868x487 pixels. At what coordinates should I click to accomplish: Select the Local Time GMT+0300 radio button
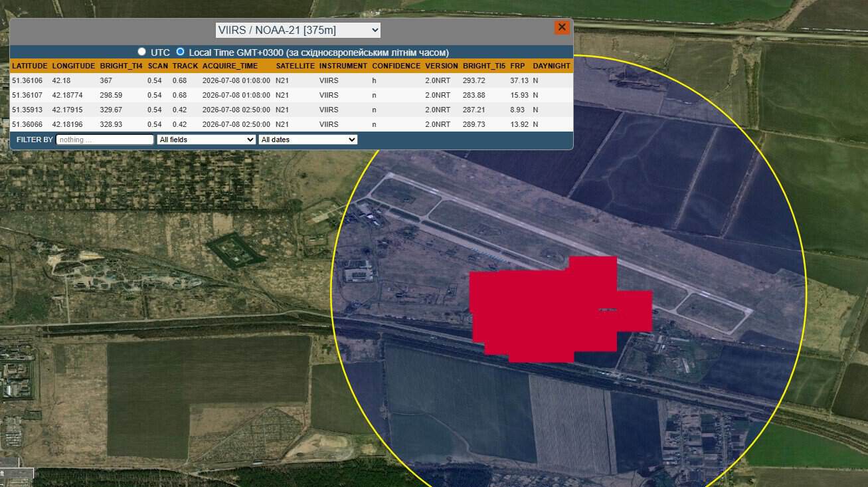180,52
